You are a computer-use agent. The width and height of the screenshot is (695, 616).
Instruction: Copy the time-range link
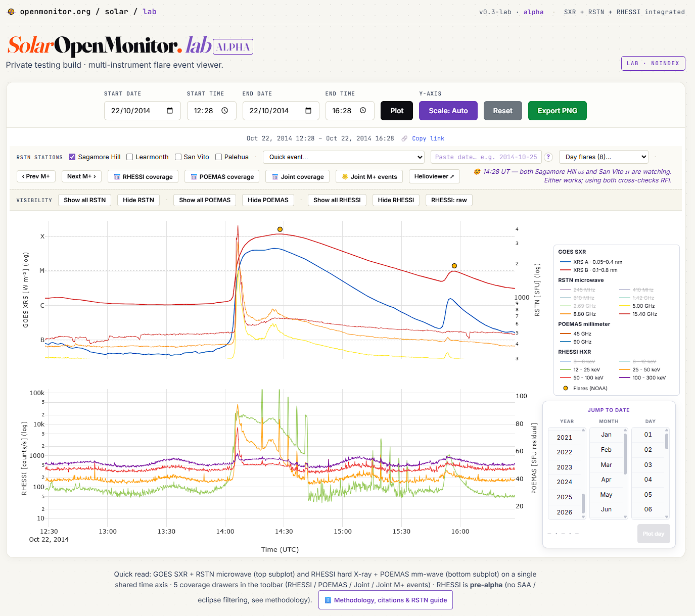[428, 138]
